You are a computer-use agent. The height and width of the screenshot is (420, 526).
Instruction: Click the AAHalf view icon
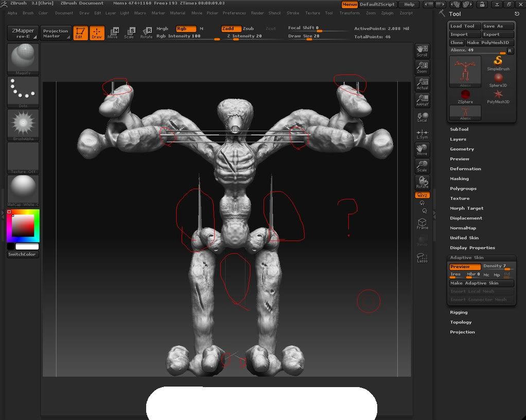(422, 100)
